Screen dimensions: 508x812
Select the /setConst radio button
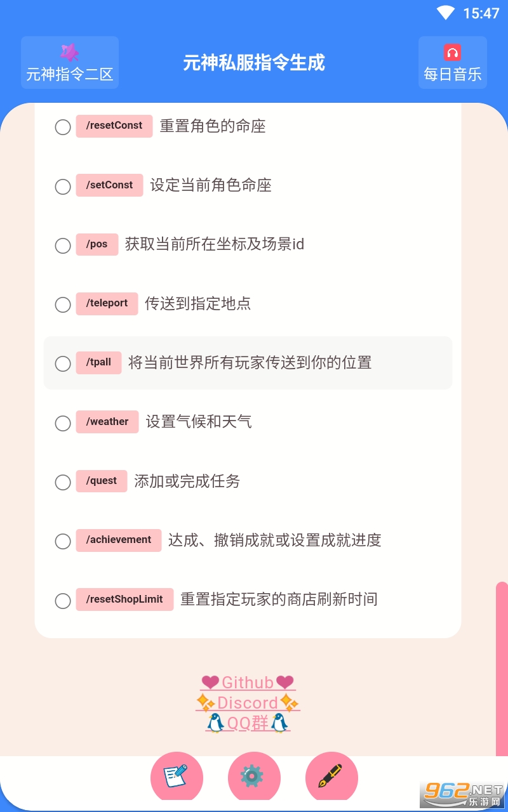[63, 187]
